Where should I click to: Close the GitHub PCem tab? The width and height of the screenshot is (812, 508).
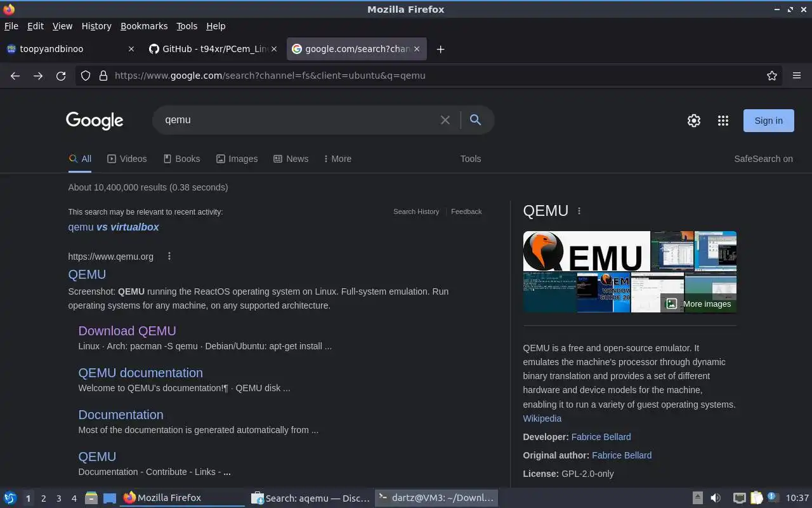pos(274,49)
